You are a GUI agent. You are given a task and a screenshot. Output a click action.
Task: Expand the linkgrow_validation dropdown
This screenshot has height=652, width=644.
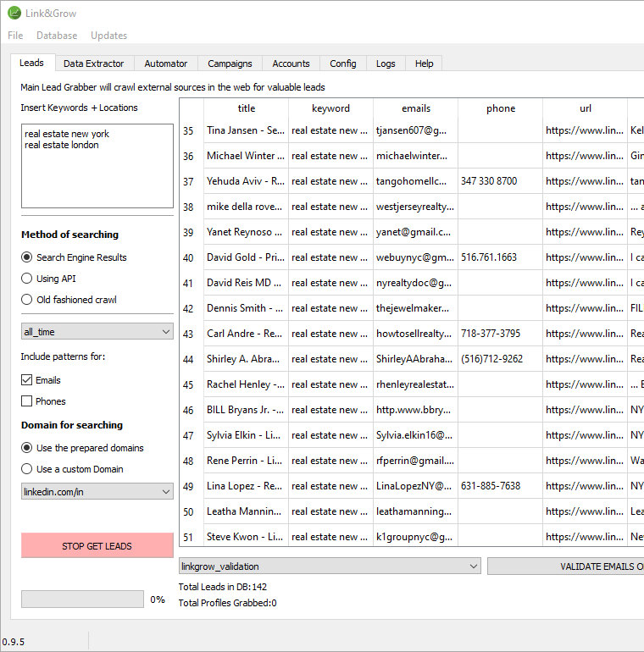tap(330, 566)
